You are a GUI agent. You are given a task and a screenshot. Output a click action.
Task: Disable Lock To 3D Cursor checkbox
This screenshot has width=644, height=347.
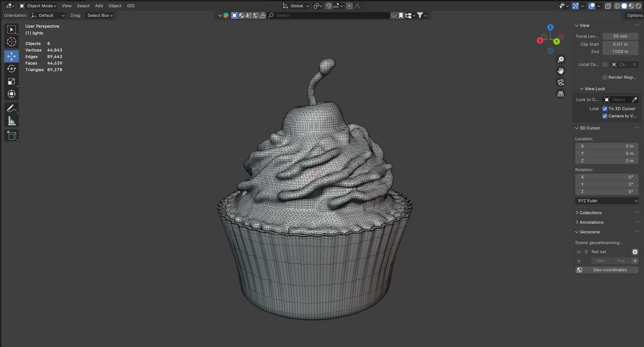[x=605, y=109]
